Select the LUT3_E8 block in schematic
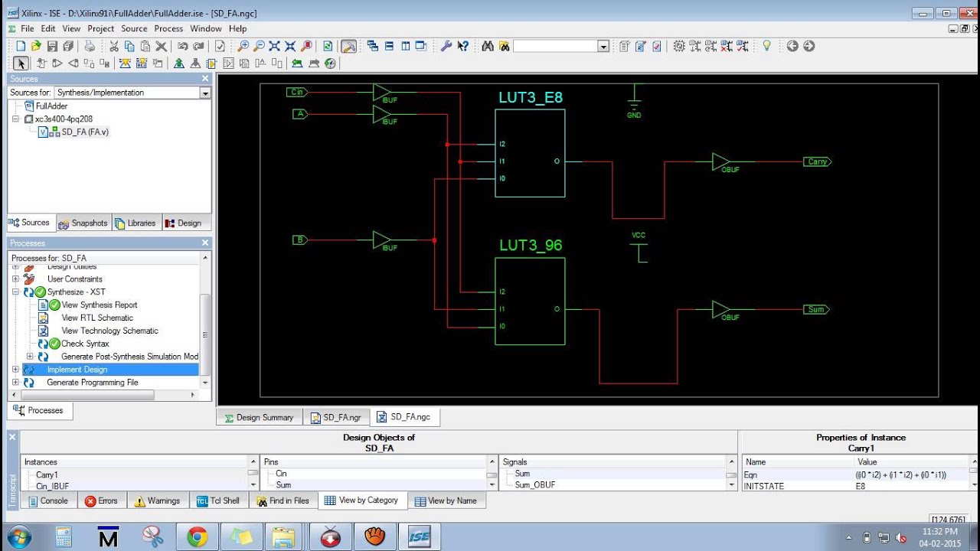 coord(530,153)
